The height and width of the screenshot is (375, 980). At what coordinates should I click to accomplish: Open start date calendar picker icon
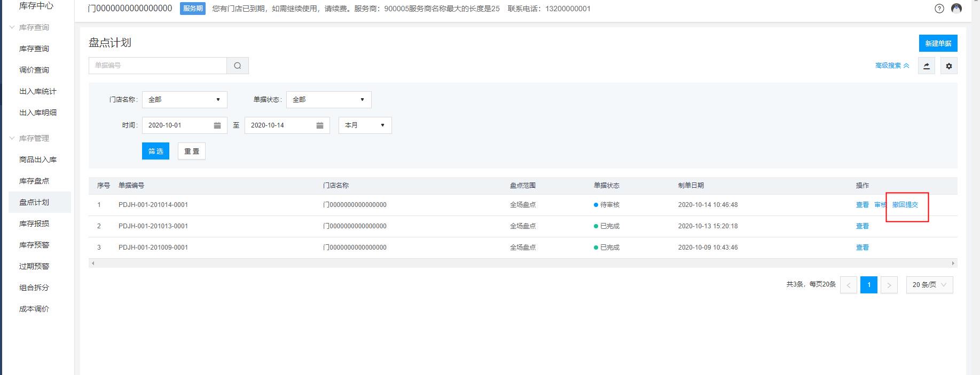[217, 125]
